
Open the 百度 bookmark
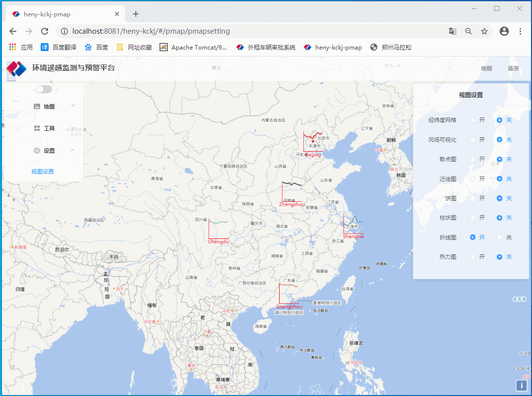(x=96, y=47)
